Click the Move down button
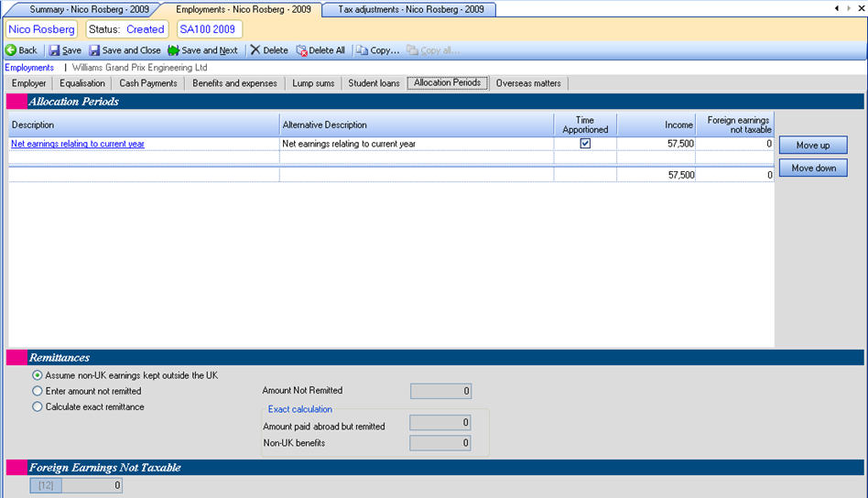 click(813, 168)
